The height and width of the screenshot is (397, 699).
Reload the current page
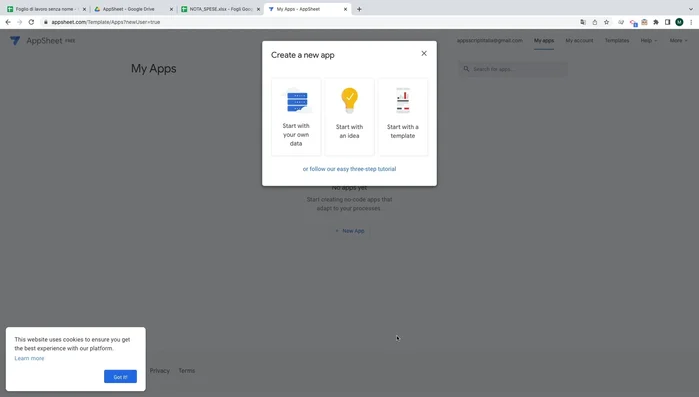click(x=31, y=22)
